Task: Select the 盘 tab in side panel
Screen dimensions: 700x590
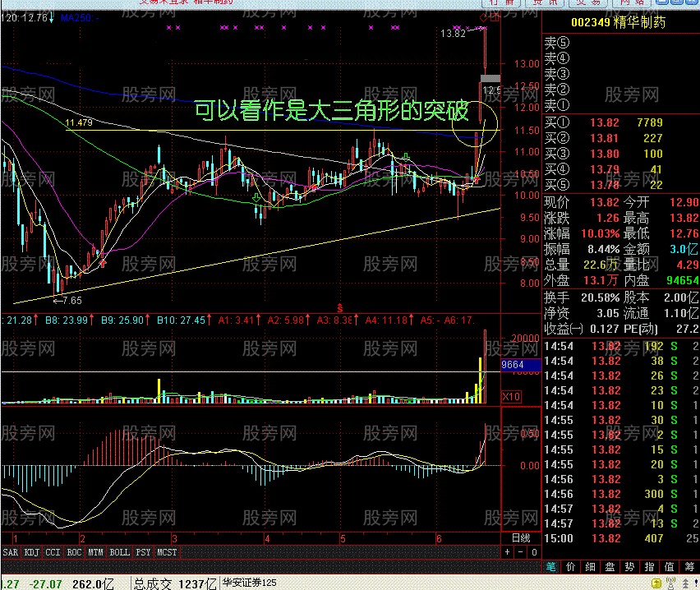Action: 610,567
